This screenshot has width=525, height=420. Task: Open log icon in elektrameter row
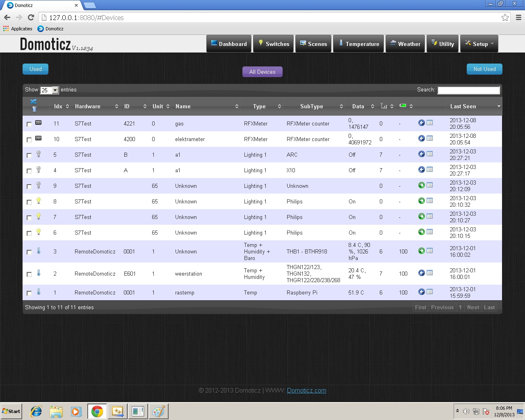click(x=429, y=138)
